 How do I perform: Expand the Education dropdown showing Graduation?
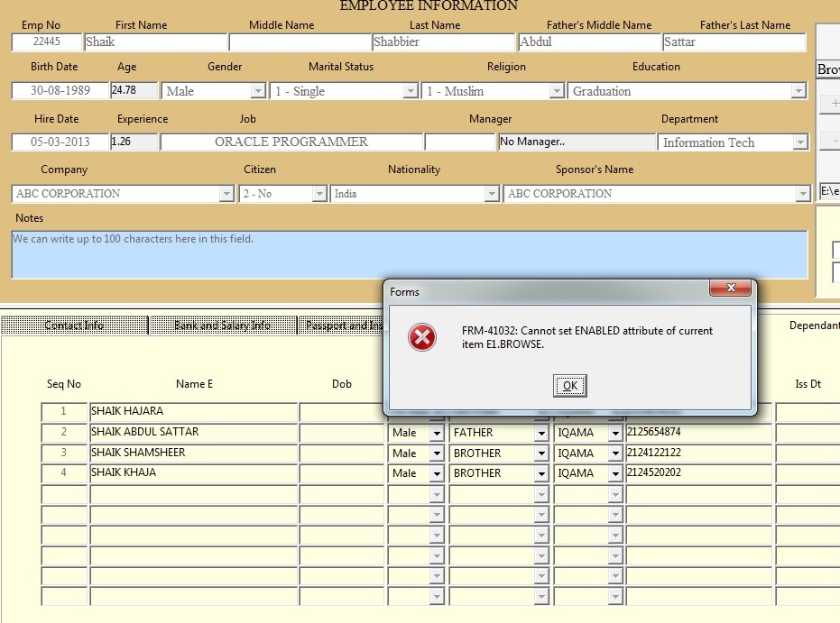798,91
